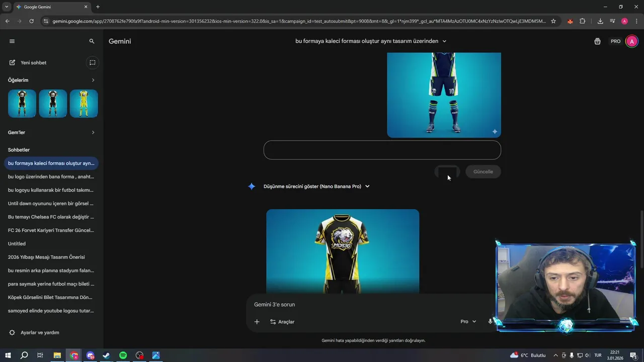This screenshot has width=644, height=362.
Task: Open the generated MCR3G wolf jersey image
Action: pos(343,251)
